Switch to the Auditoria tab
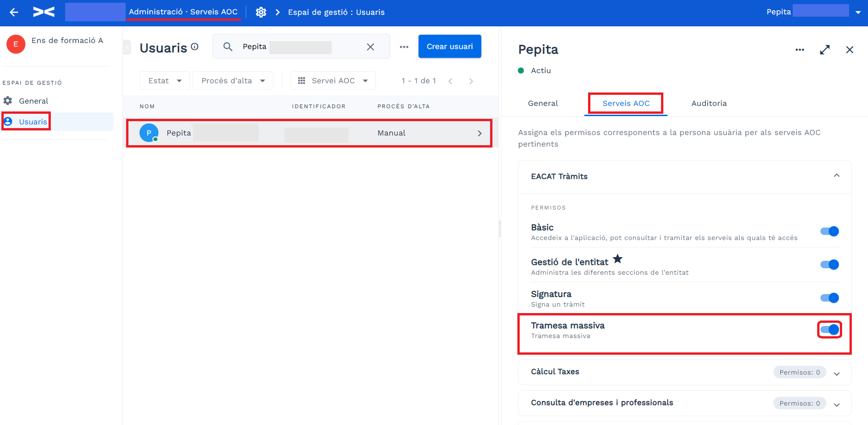This screenshot has width=868, height=425. click(x=709, y=104)
